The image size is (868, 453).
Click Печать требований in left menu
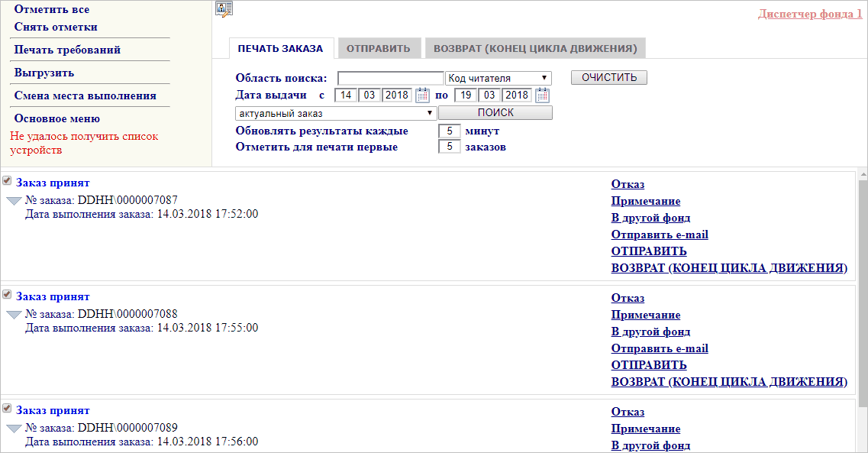click(x=67, y=50)
